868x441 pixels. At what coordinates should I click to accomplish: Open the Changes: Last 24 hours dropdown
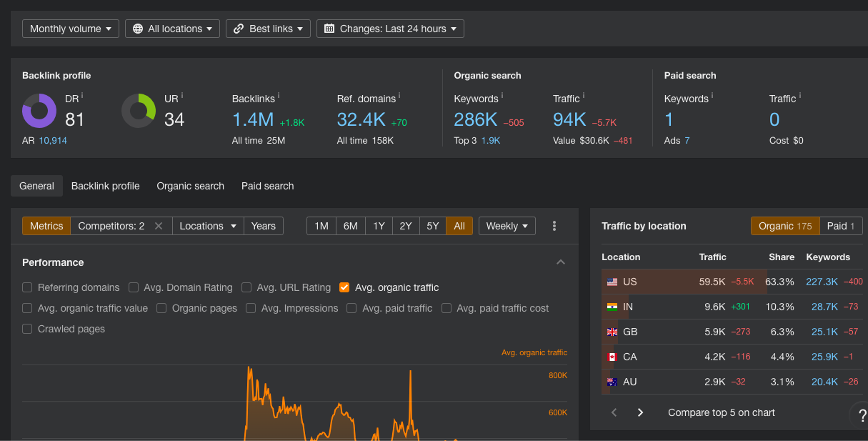point(390,29)
